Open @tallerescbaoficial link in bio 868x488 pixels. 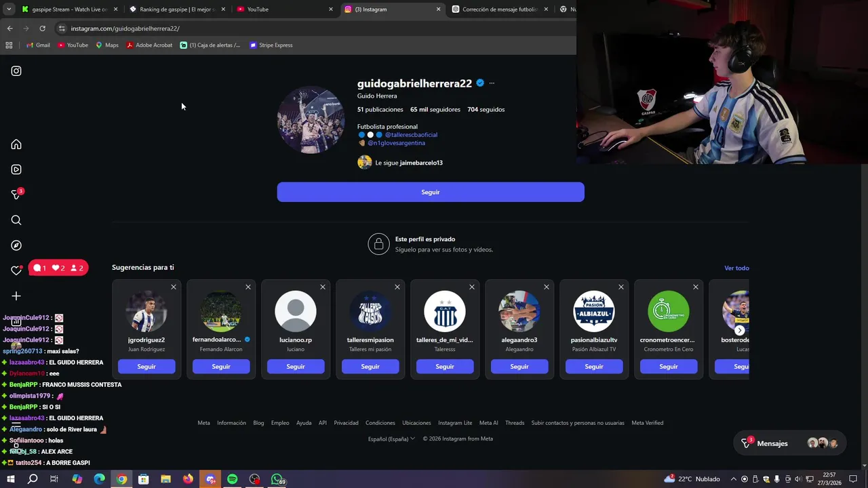pos(411,135)
